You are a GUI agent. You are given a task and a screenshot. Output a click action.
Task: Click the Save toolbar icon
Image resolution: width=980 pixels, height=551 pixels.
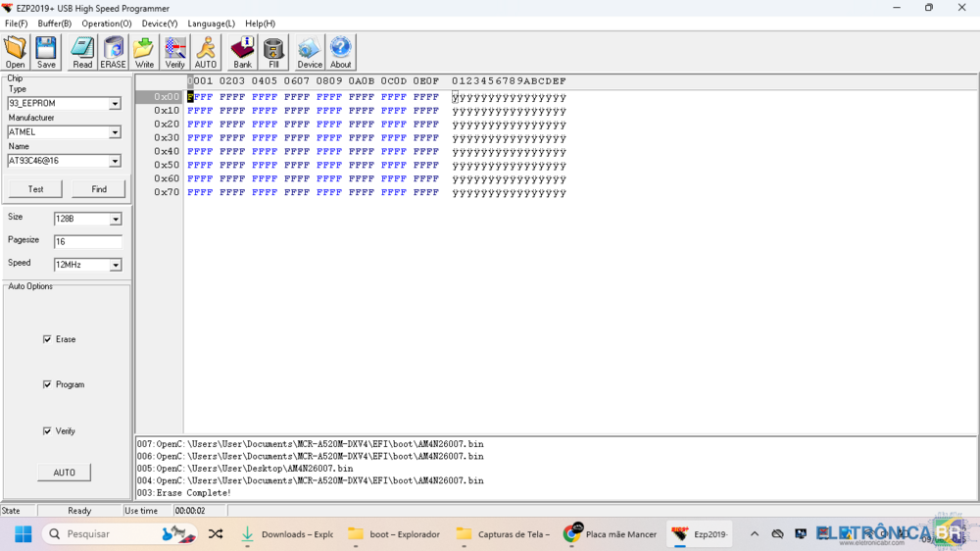coord(46,52)
